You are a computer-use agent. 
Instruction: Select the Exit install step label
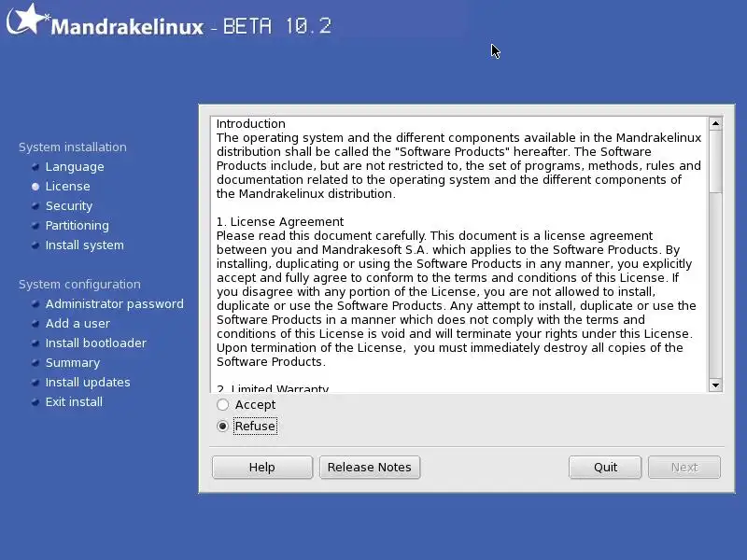point(74,402)
